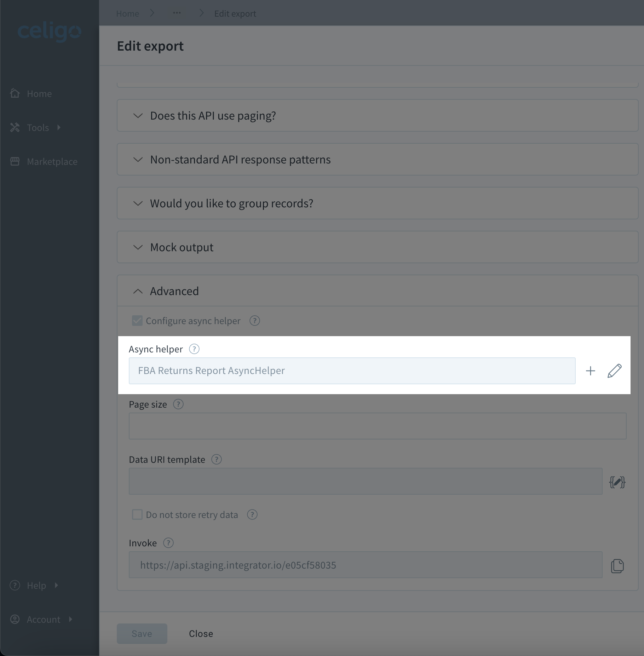Expand Non-standard API response patterns section
This screenshot has width=644, height=656.
pos(378,160)
